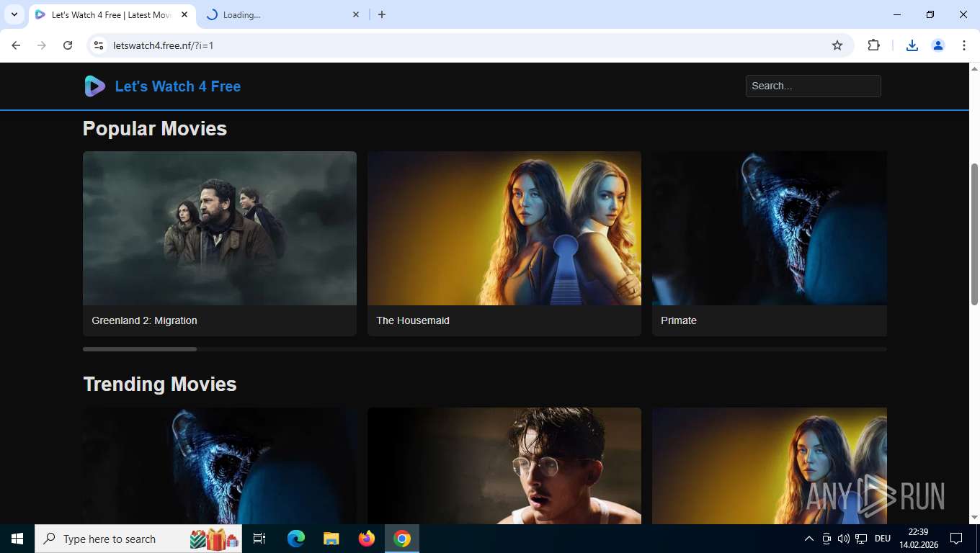Viewport: 980px width, 553px height.
Task: Click the Chrome taskbar icon
Action: (402, 539)
